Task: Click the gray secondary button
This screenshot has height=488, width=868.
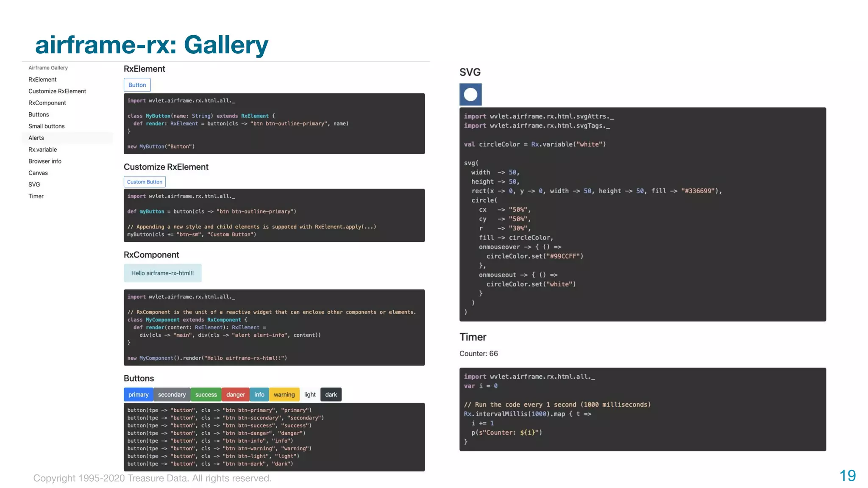Action: 172,394
